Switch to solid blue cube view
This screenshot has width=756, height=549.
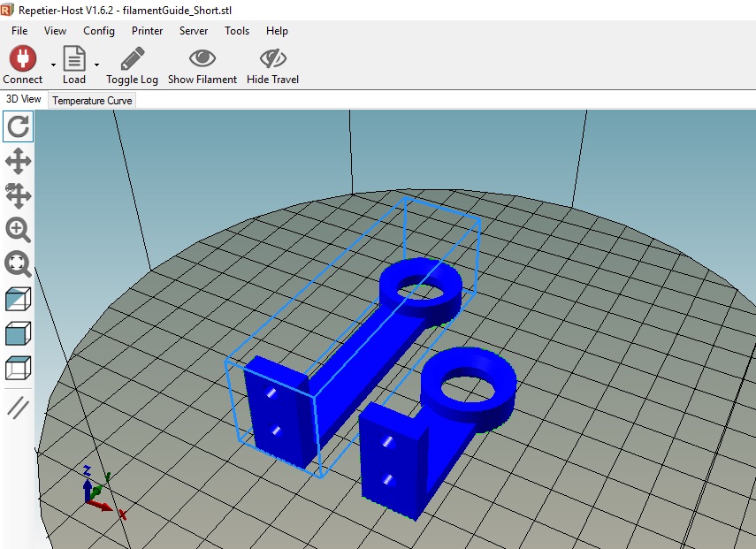[19, 333]
